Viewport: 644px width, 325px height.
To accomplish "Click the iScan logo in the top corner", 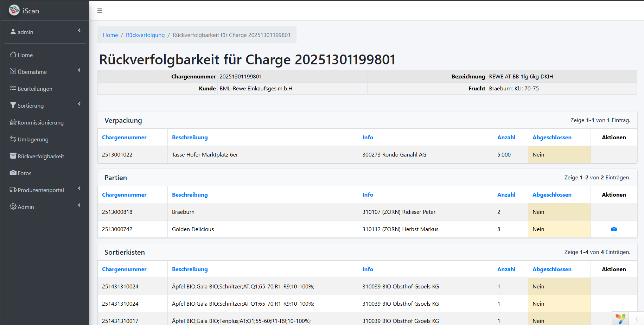I will tap(14, 10).
